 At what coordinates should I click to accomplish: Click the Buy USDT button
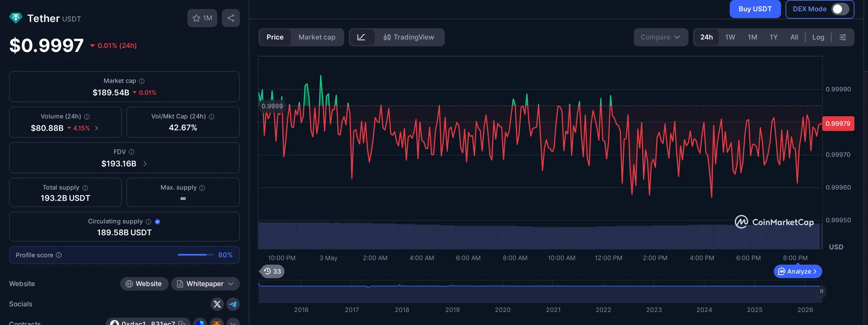[x=755, y=9]
